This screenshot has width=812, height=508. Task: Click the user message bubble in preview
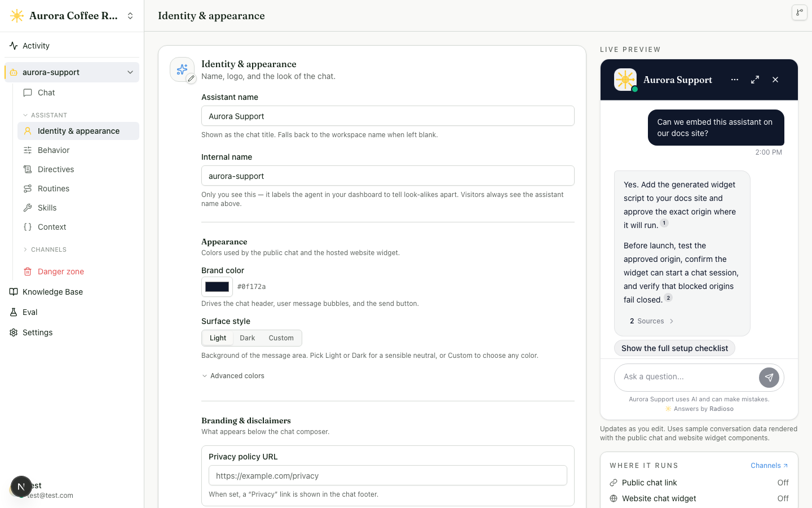tap(716, 128)
